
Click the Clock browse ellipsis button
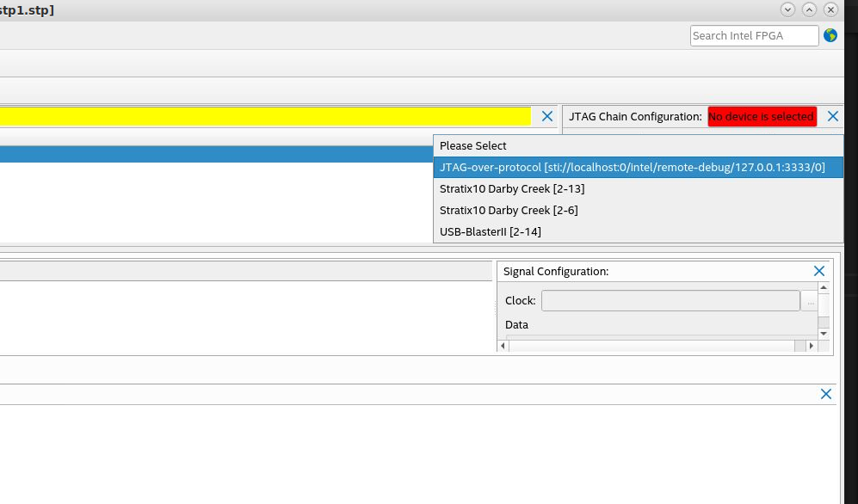(x=810, y=301)
